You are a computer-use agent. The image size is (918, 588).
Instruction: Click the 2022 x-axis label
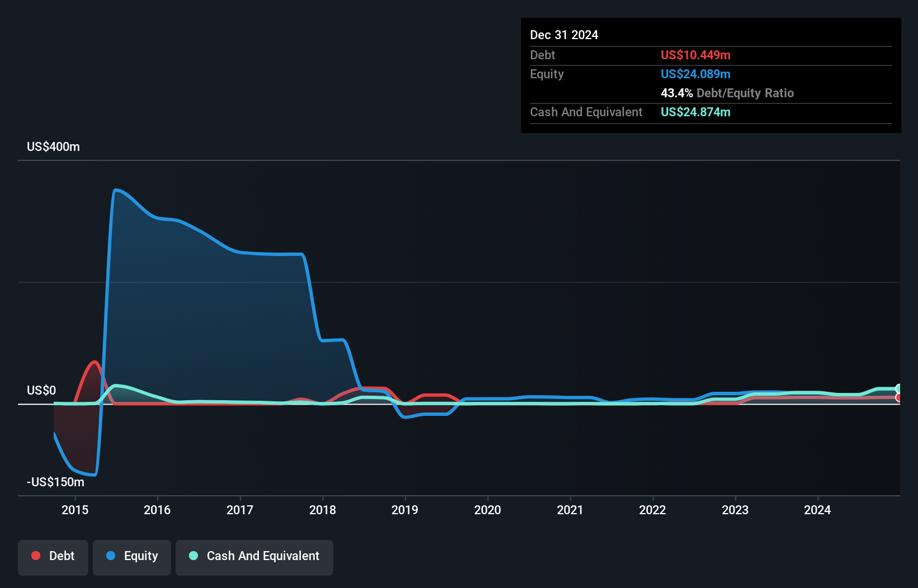(652, 510)
